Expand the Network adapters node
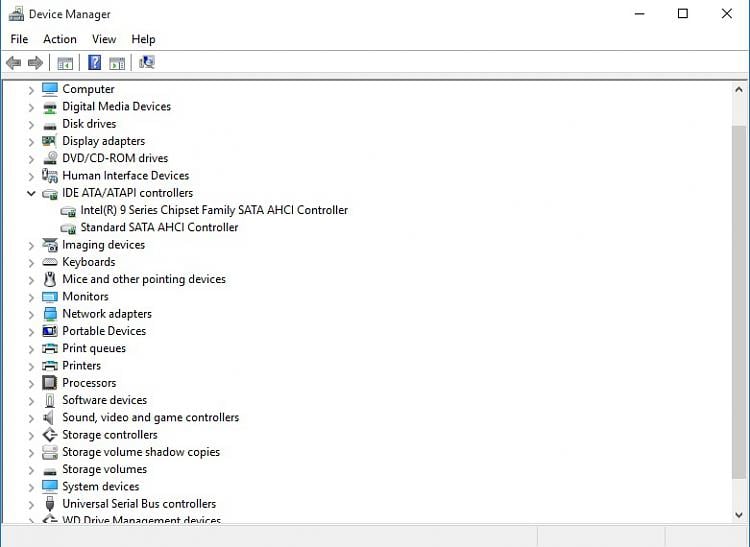This screenshot has width=750, height=547. (31, 315)
